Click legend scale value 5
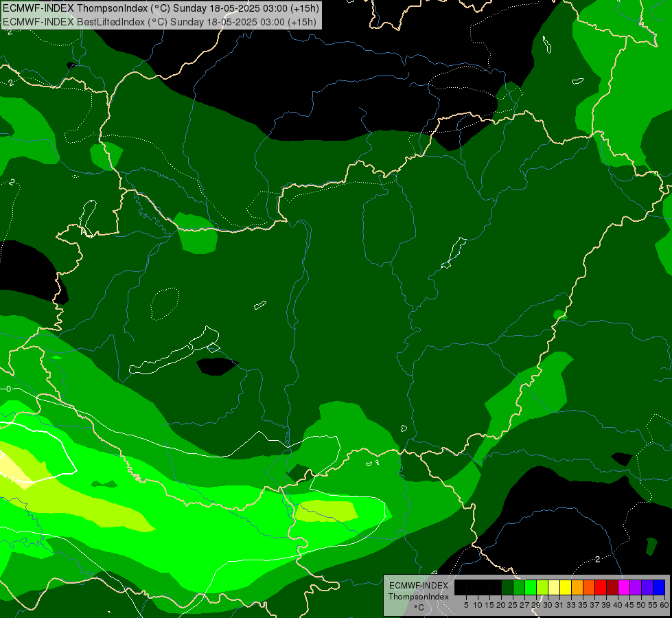The image size is (672, 618). [466, 605]
